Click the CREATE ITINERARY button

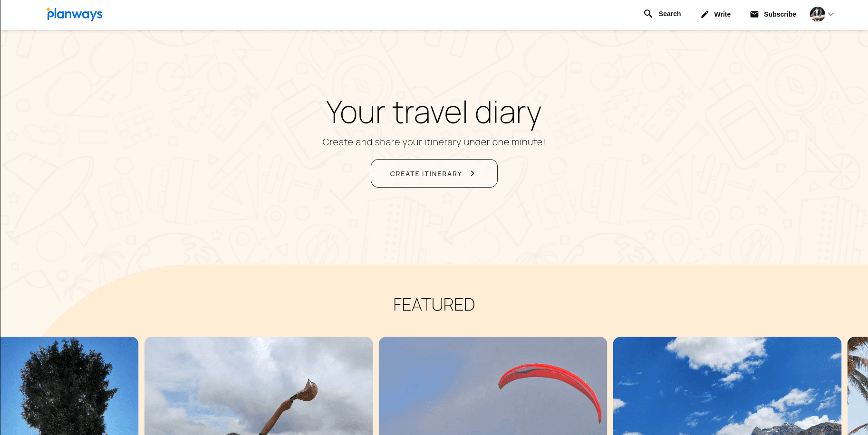pyautogui.click(x=434, y=173)
